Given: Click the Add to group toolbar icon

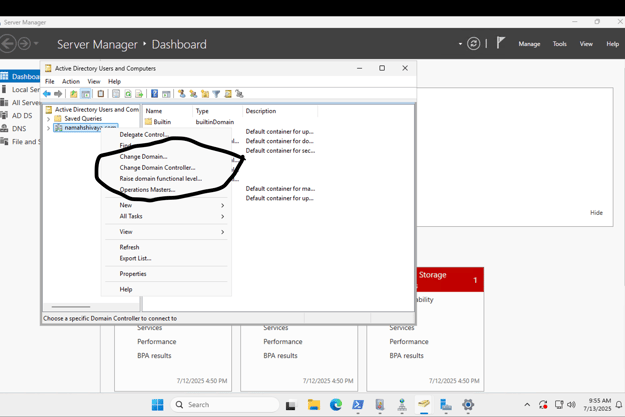Looking at the screenshot, I should pyautogui.click(x=239, y=94).
